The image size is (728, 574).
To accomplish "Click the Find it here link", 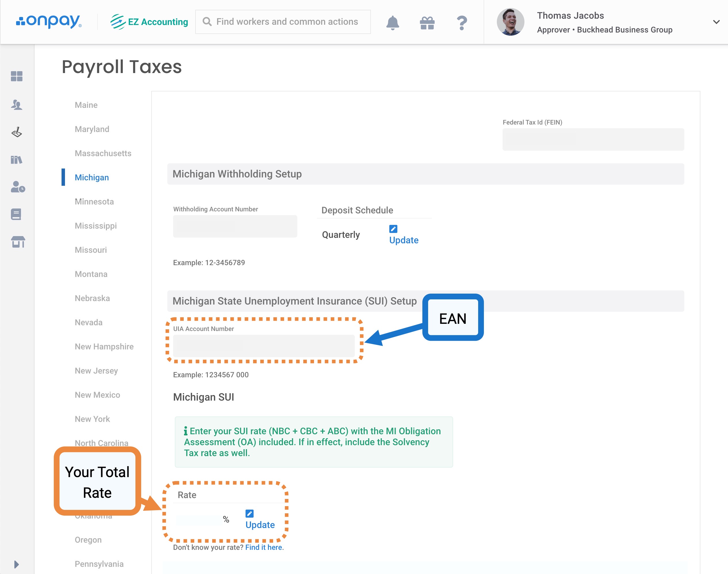I will 263,548.
